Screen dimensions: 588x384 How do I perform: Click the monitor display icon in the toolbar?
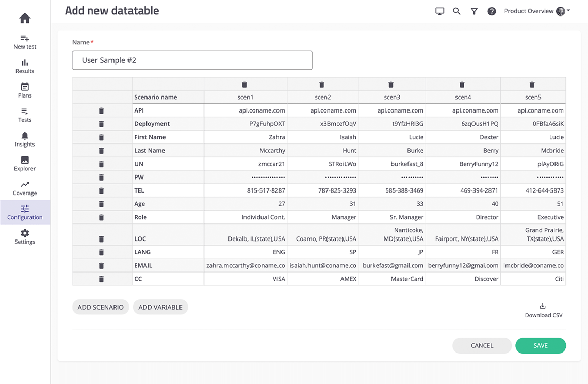click(439, 11)
